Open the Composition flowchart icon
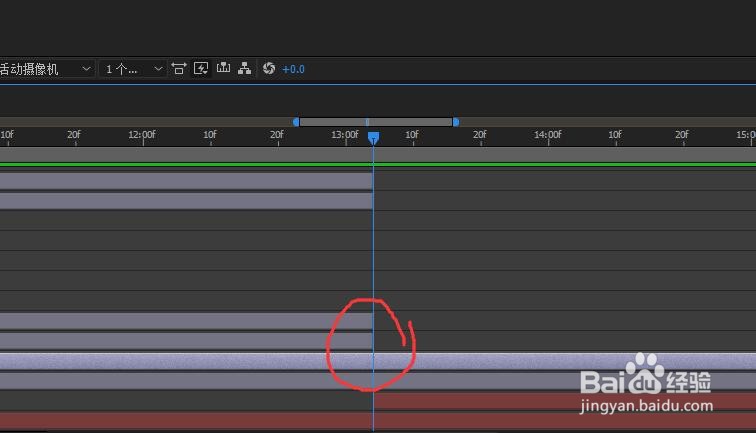Image resolution: width=756 pixels, height=433 pixels. pos(244,68)
